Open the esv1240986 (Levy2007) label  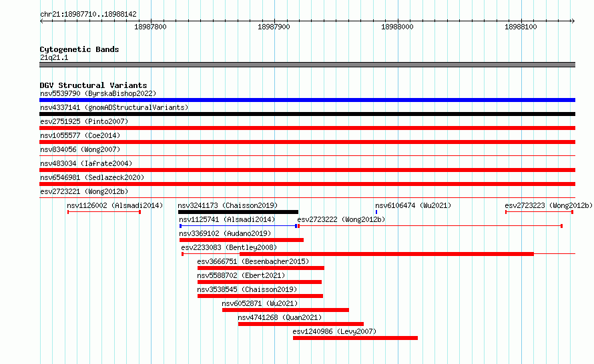pos(334,331)
